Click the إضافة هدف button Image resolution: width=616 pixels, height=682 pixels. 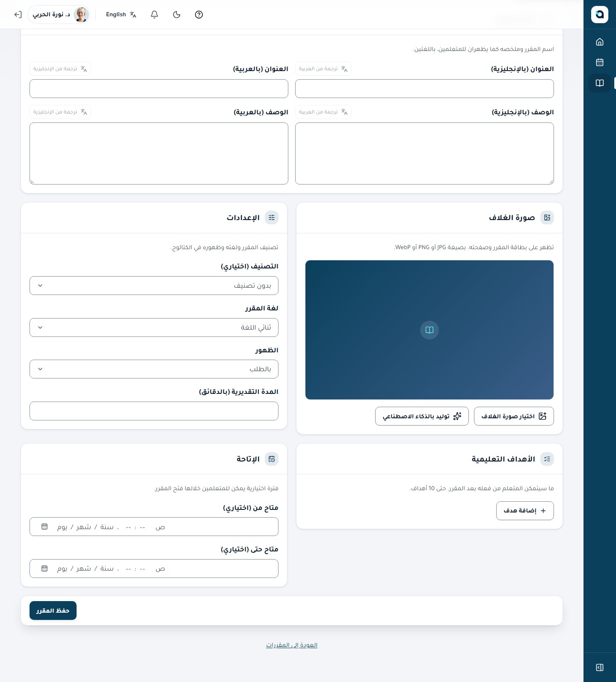(525, 511)
